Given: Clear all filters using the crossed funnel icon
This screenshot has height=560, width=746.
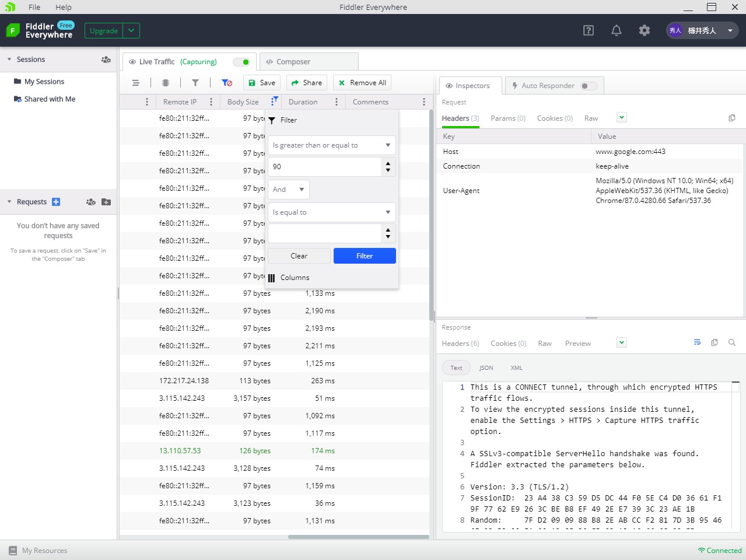Looking at the screenshot, I should [227, 82].
